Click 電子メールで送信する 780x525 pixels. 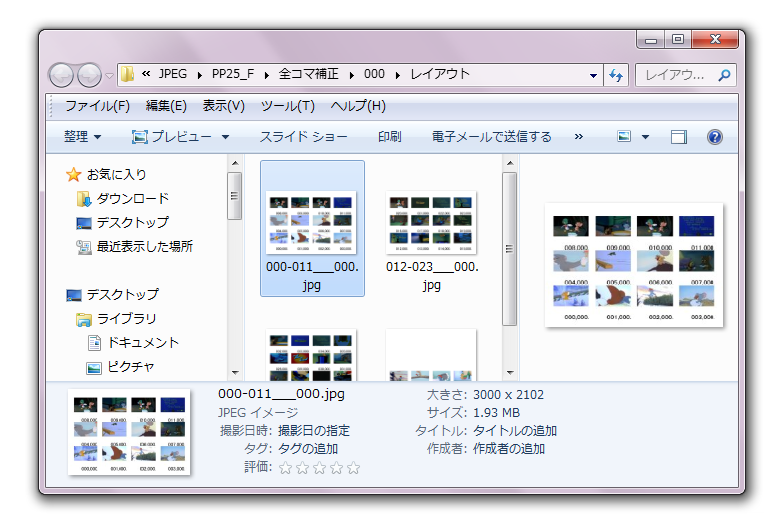coord(491,137)
